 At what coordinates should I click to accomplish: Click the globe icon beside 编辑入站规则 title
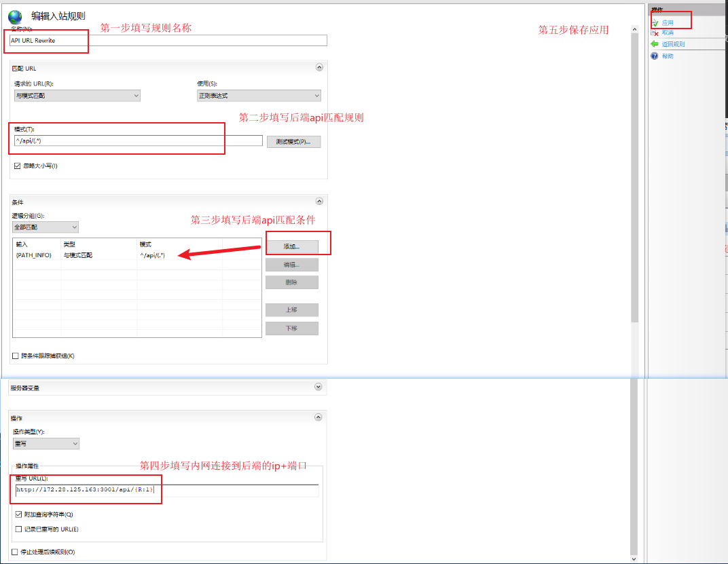coord(15,17)
